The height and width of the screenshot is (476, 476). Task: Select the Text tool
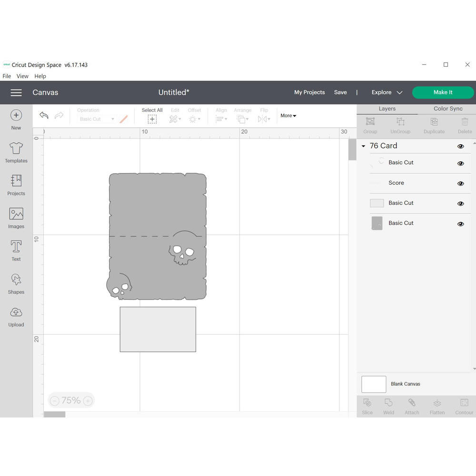tap(16, 247)
